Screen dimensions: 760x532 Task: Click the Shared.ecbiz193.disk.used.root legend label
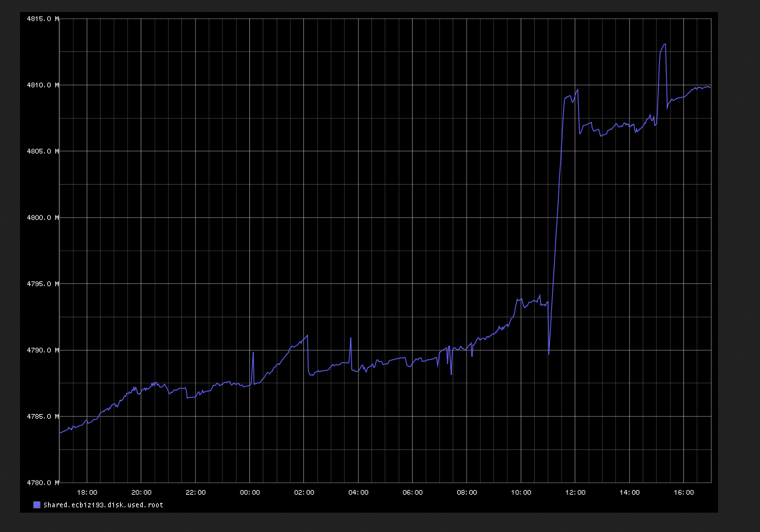[x=103, y=505]
